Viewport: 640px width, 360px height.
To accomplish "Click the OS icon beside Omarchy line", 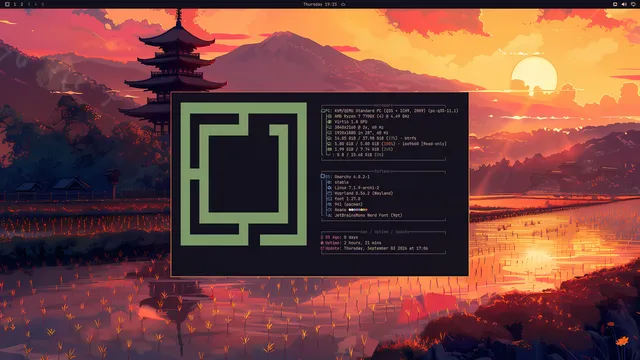I will pyautogui.click(x=323, y=177).
